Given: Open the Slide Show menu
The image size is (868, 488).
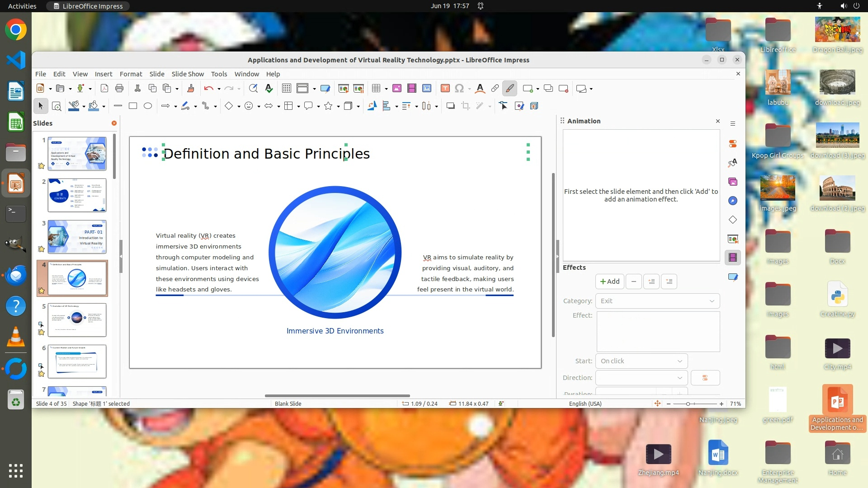Looking at the screenshot, I should coord(187,74).
